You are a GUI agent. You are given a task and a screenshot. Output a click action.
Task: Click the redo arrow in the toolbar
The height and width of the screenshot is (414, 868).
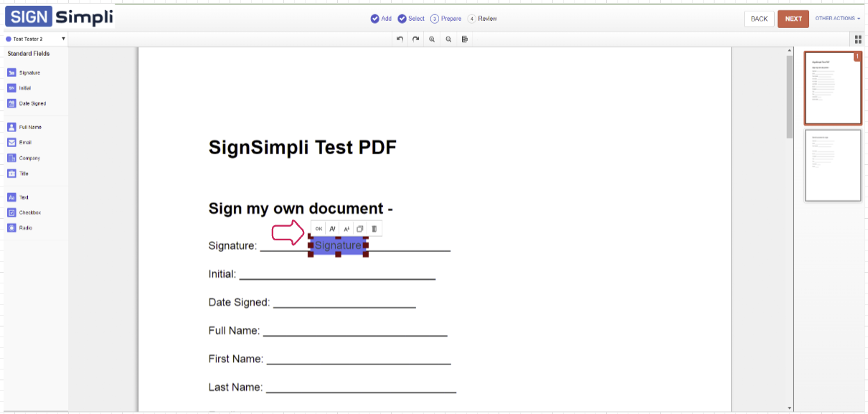415,39
